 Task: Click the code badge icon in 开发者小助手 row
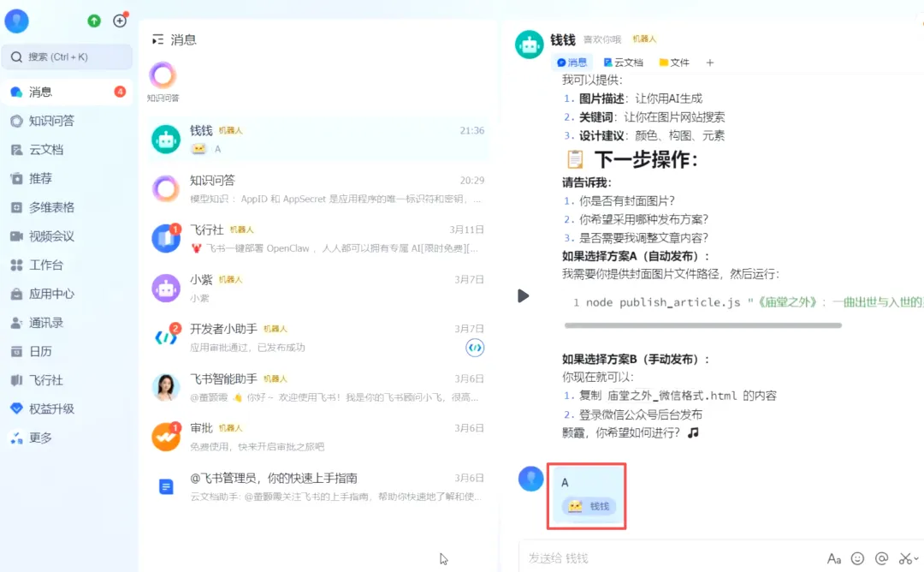click(x=475, y=348)
